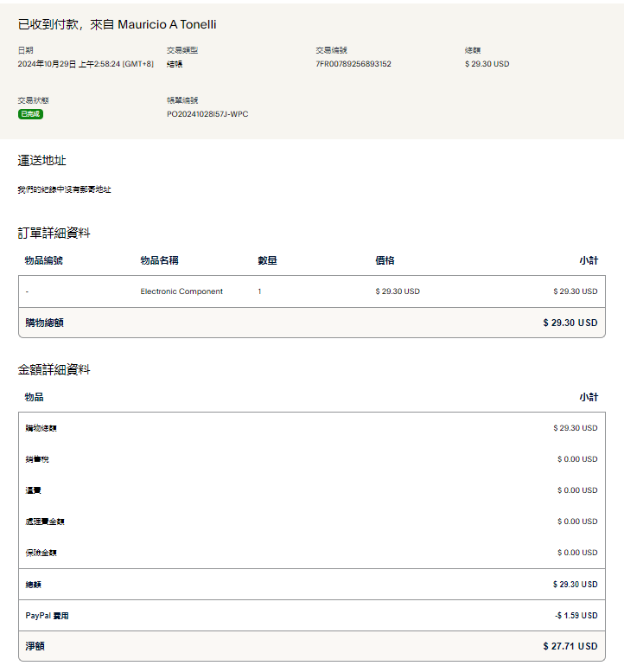This screenshot has height=672, width=624.
Task: Click the -$1.59 USD fee amount
Action: 576,616
